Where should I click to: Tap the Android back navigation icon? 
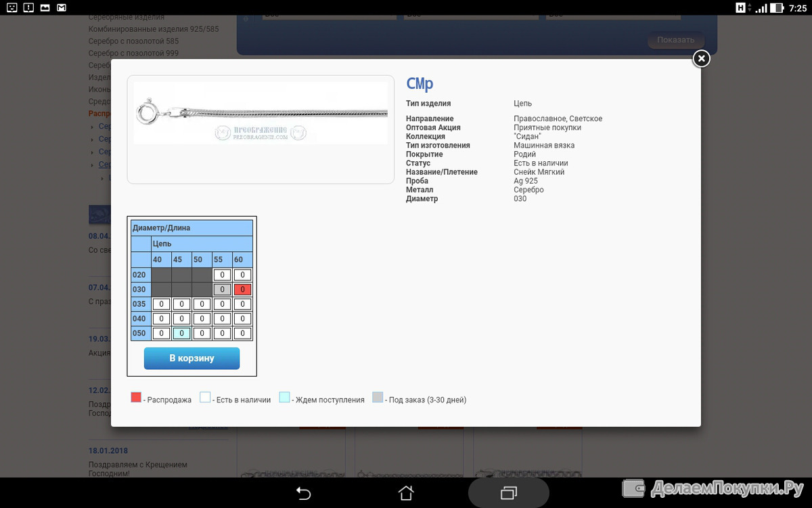tap(304, 492)
